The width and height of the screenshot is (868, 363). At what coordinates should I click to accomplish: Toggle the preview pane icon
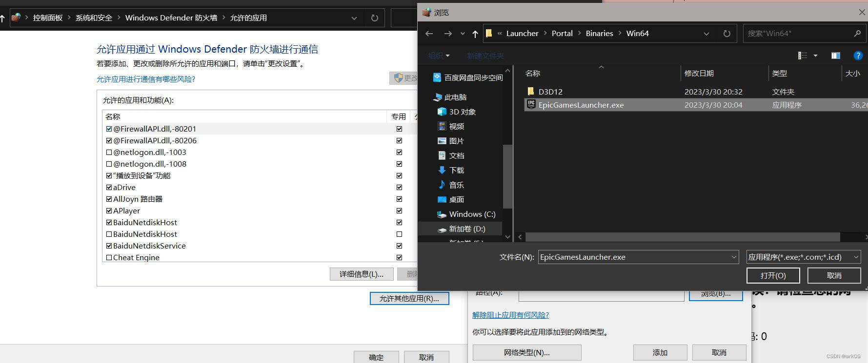[x=836, y=56]
